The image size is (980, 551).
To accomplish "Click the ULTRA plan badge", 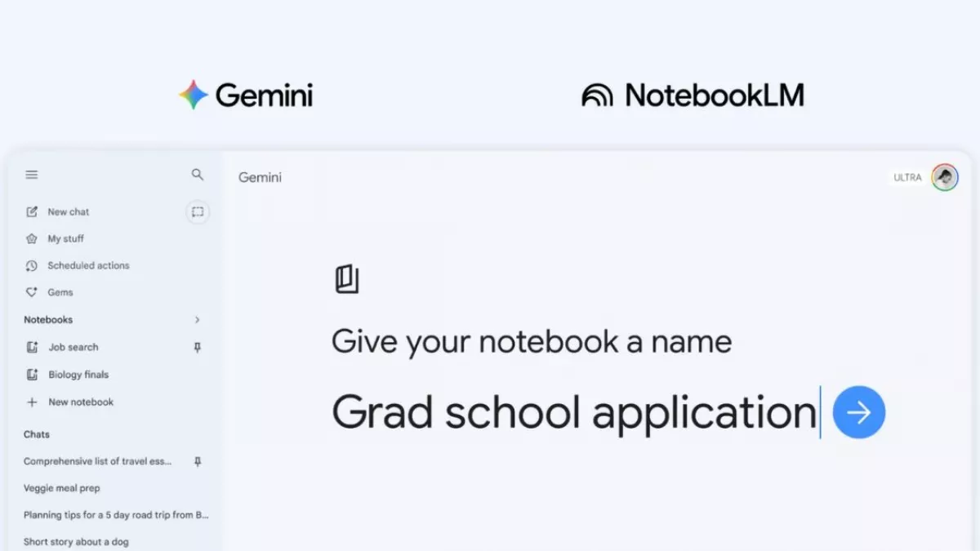I will tap(907, 177).
